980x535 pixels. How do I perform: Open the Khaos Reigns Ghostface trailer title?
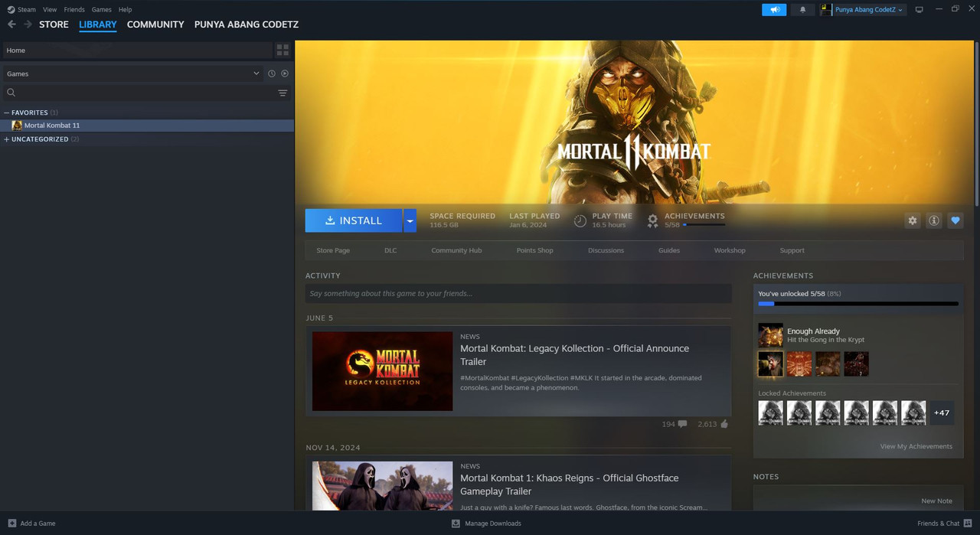[570, 484]
